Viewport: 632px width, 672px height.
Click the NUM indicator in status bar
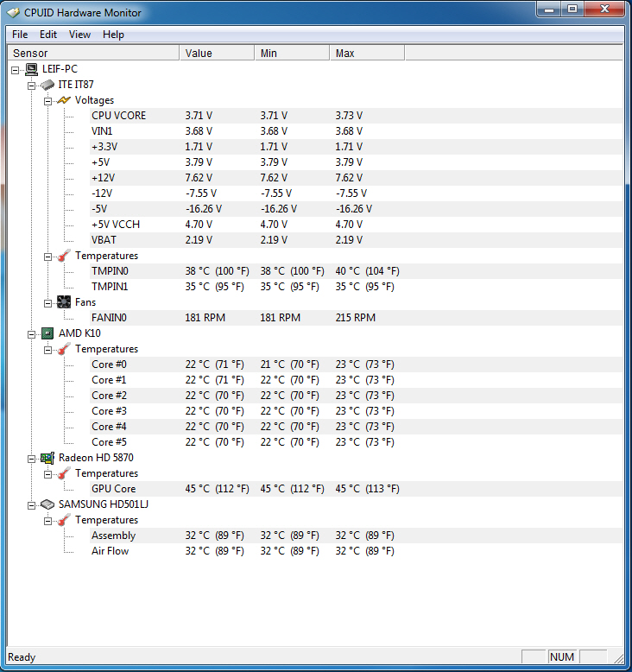pyautogui.click(x=562, y=657)
